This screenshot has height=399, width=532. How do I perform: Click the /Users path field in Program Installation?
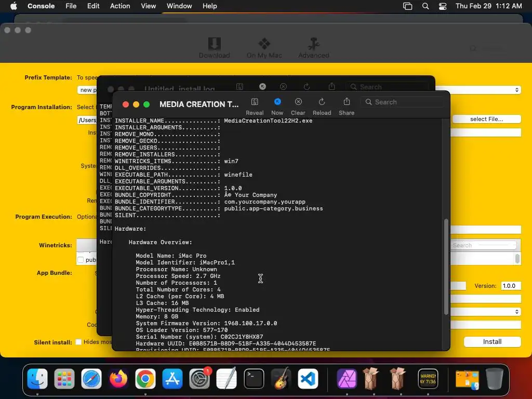pos(87,120)
